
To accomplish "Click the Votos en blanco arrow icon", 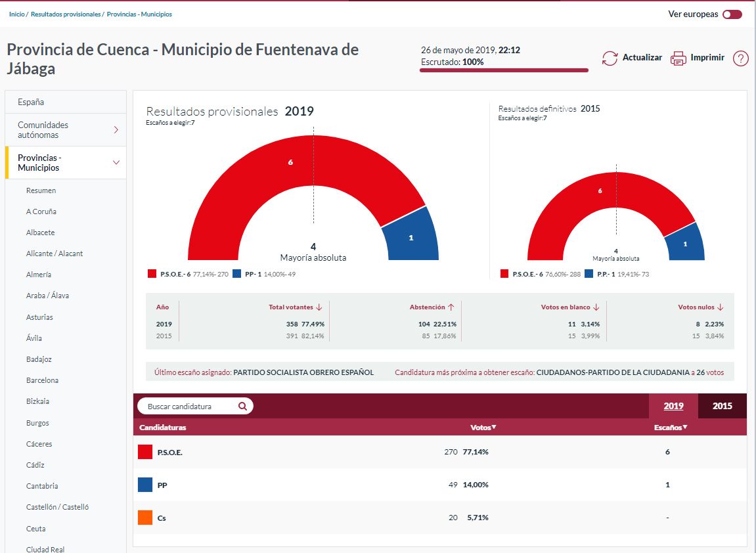I will [596, 307].
